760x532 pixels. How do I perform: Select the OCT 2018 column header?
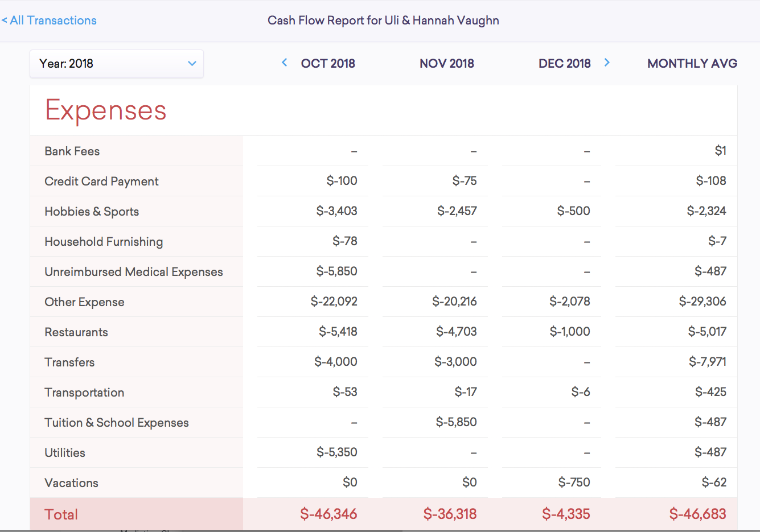tap(328, 63)
